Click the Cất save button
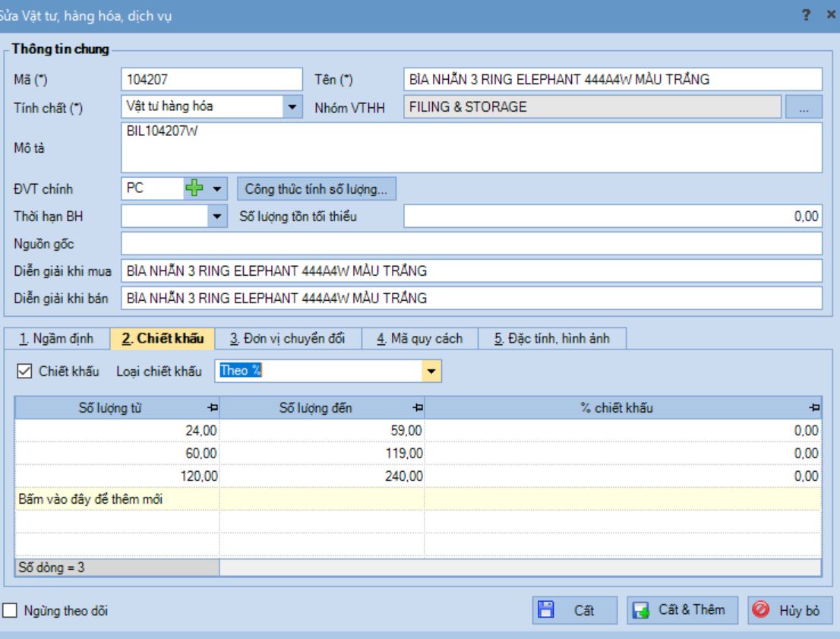 (575, 610)
